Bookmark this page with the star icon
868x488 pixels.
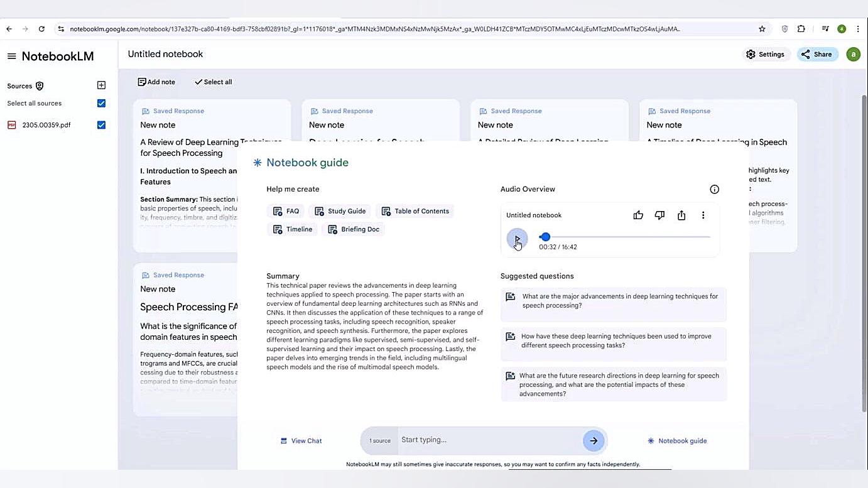[762, 29]
